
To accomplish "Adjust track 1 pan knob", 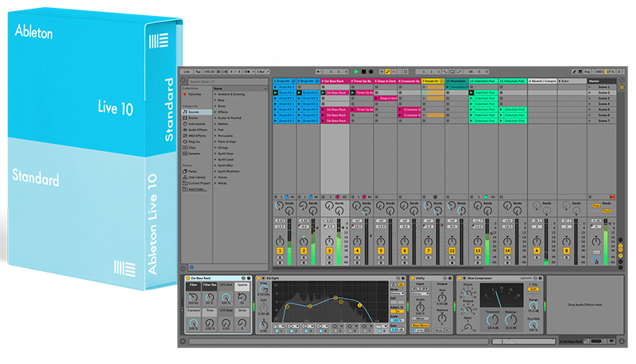I will click(280, 241).
